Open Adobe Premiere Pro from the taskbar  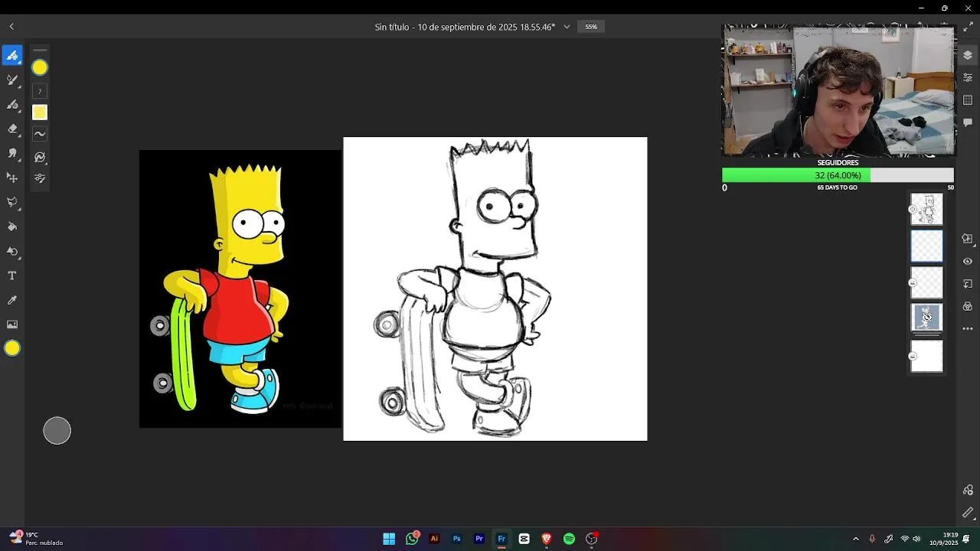click(479, 539)
